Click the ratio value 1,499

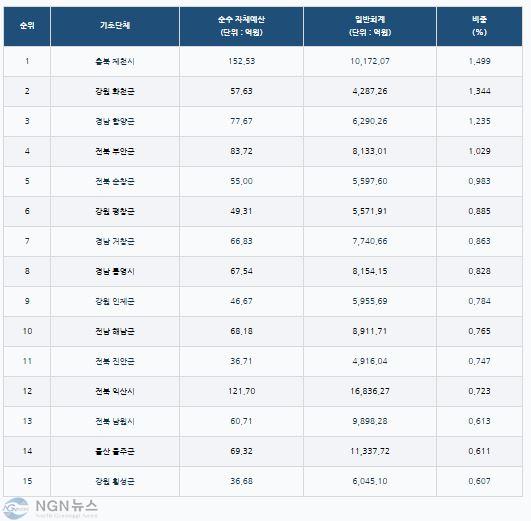click(480, 61)
